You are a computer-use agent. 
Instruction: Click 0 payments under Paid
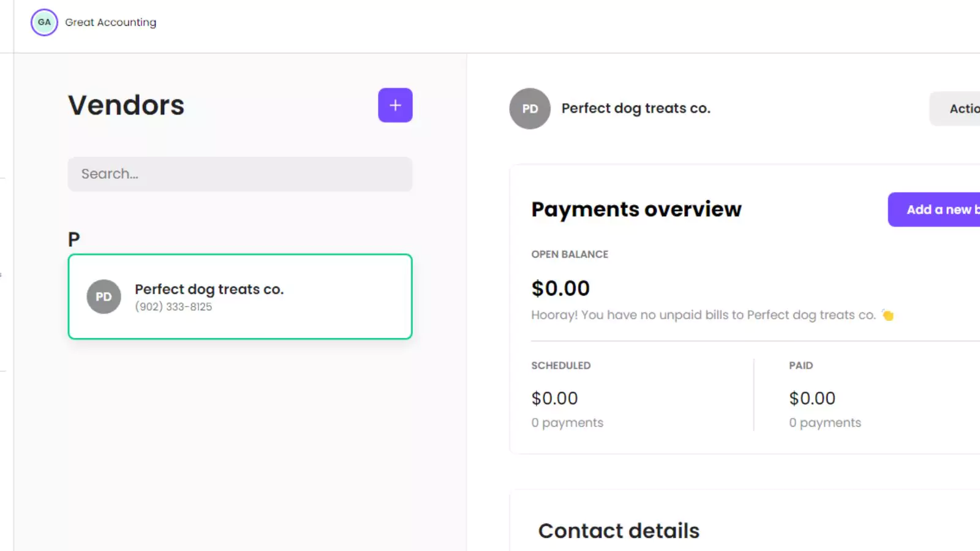(x=825, y=423)
